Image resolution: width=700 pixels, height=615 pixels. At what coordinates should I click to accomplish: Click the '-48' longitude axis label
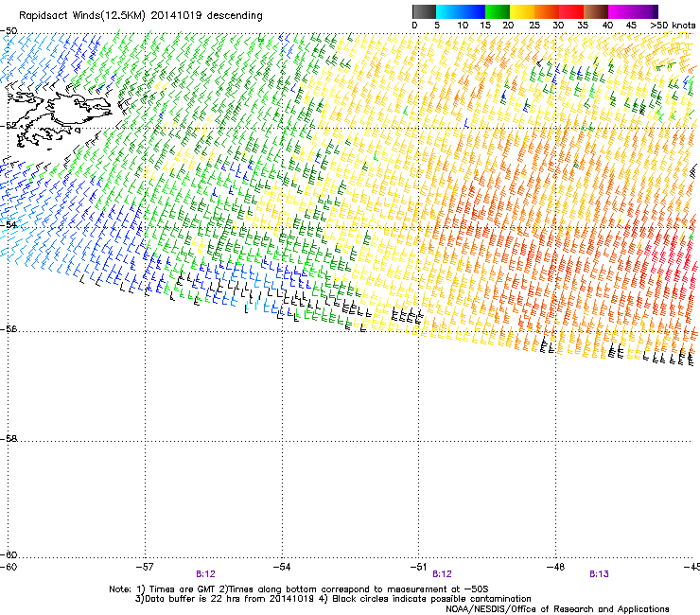555,567
